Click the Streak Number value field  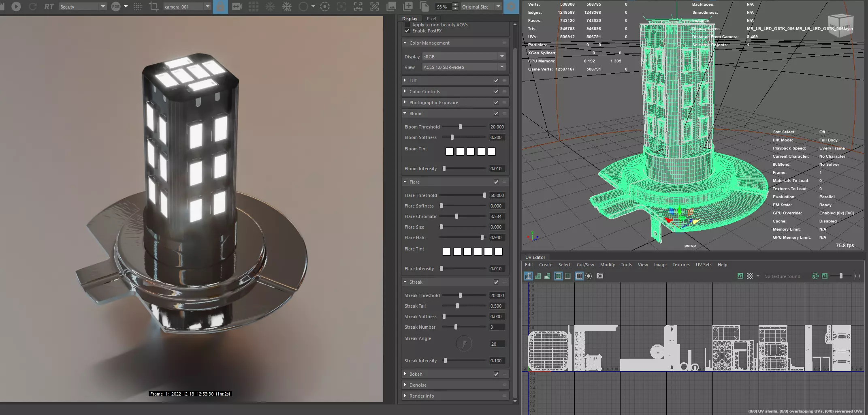click(497, 327)
